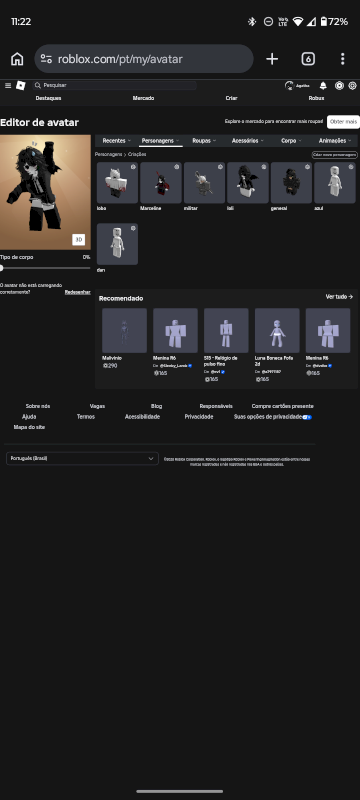Go to the Criar nav item

point(232,98)
